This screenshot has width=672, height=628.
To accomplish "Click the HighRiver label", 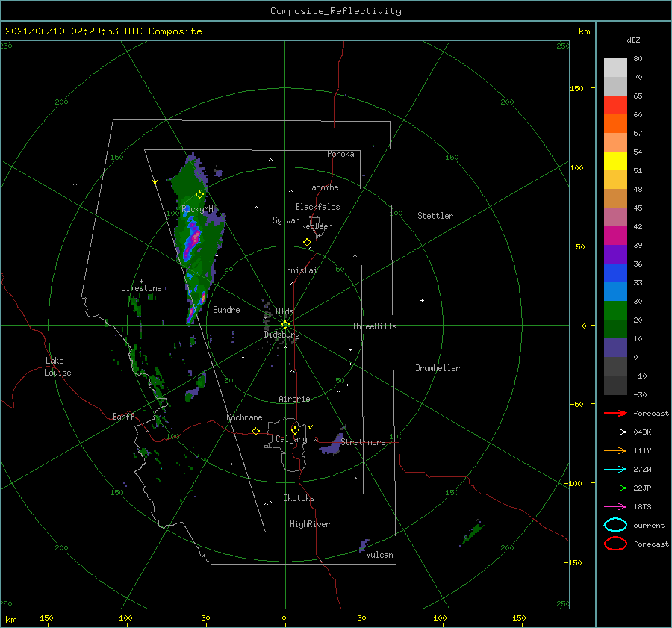I will click(x=309, y=524).
